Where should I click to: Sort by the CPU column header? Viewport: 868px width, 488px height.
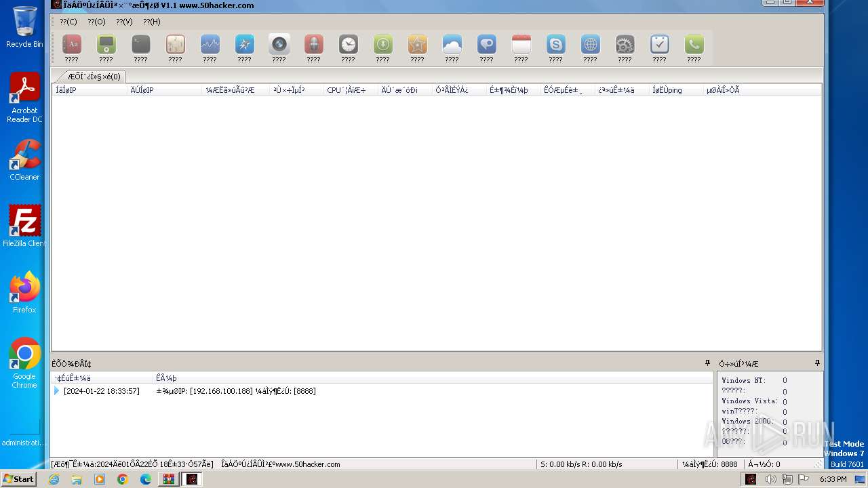click(x=351, y=90)
